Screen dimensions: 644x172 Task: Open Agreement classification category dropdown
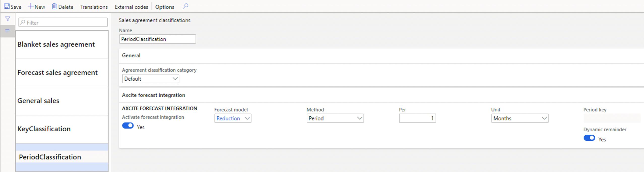pos(150,79)
